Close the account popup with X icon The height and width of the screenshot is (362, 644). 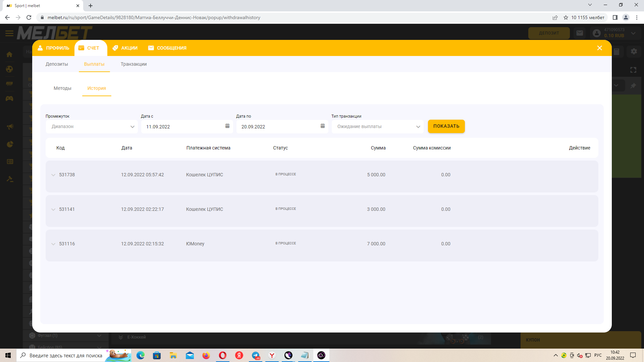tap(599, 48)
